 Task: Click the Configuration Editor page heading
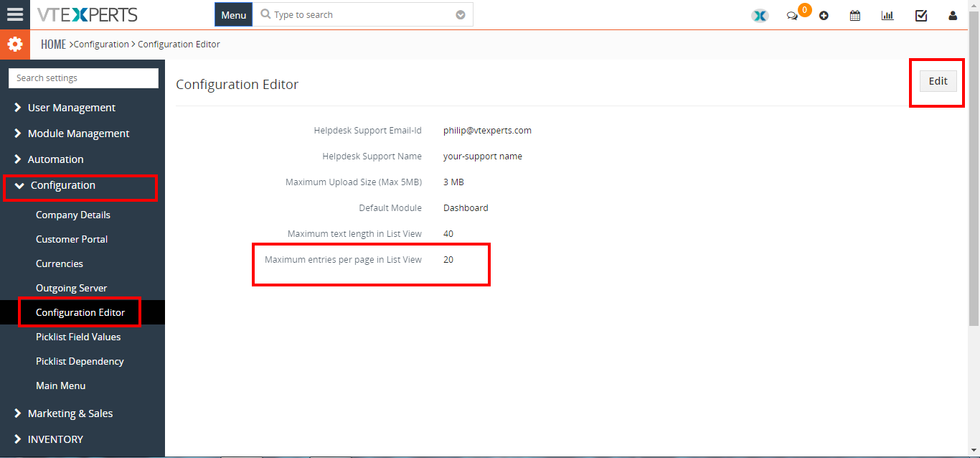click(x=237, y=85)
